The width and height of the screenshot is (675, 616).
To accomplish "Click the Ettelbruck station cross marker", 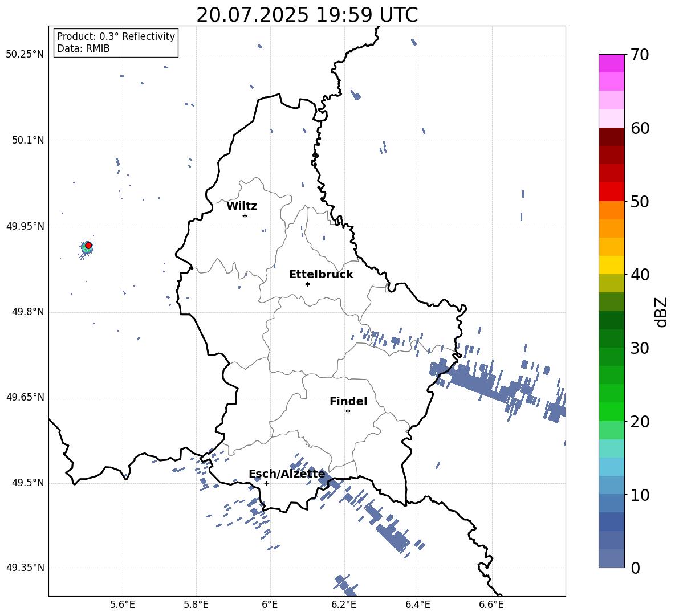I will (307, 284).
